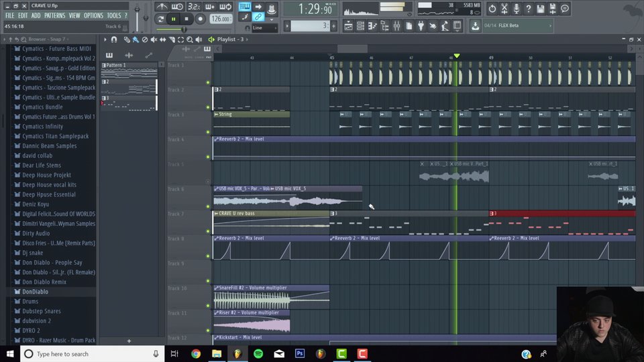Open the browser view icon
Screen dimensions: 644x362
[x=385, y=26]
